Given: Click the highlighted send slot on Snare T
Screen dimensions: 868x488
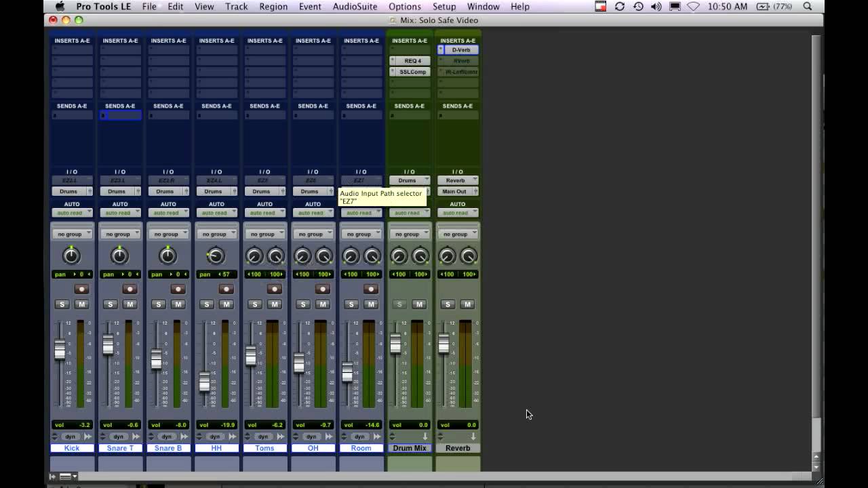Looking at the screenshot, I should pos(120,115).
